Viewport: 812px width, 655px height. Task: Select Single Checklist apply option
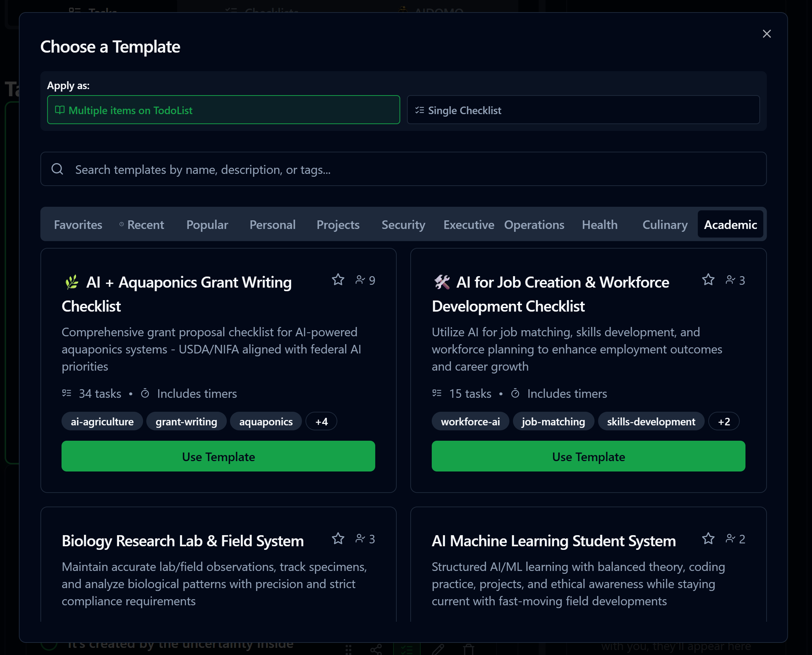(x=583, y=110)
